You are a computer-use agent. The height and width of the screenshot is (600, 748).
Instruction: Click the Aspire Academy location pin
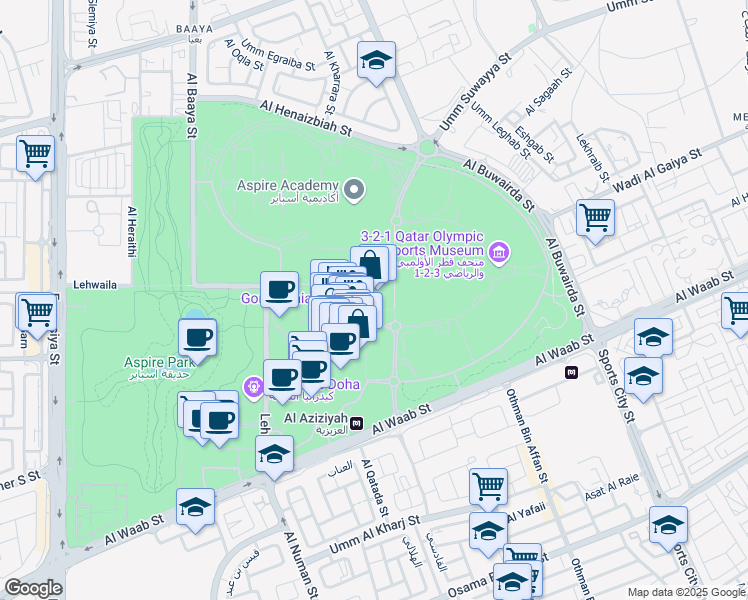click(x=354, y=190)
